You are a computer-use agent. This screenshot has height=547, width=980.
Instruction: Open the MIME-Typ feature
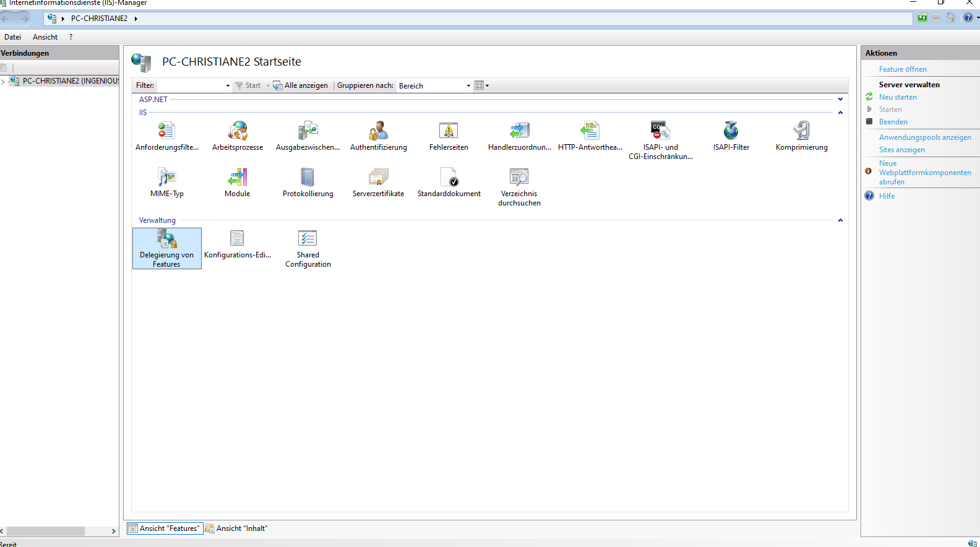pyautogui.click(x=166, y=183)
